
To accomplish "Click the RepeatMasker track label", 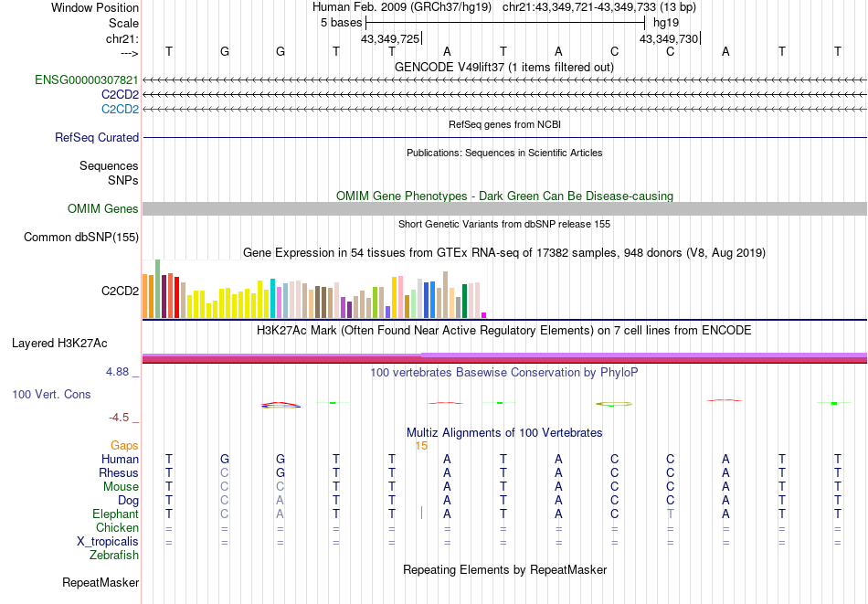I will [x=101, y=582].
